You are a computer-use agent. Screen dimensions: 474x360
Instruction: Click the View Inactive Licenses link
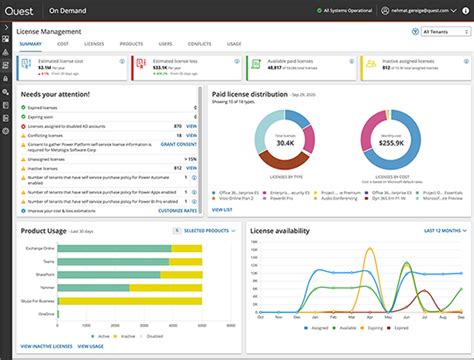46,346
